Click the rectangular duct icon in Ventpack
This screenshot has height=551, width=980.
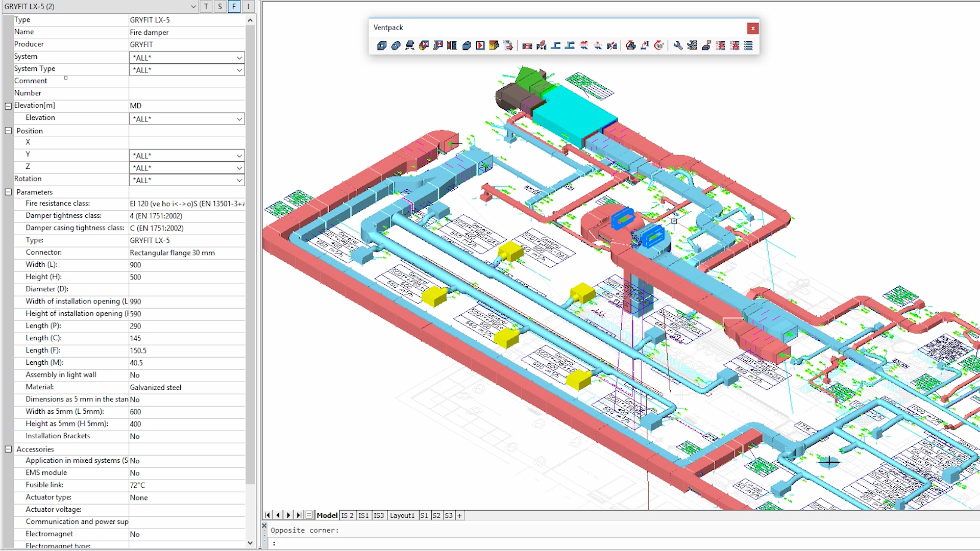(382, 45)
